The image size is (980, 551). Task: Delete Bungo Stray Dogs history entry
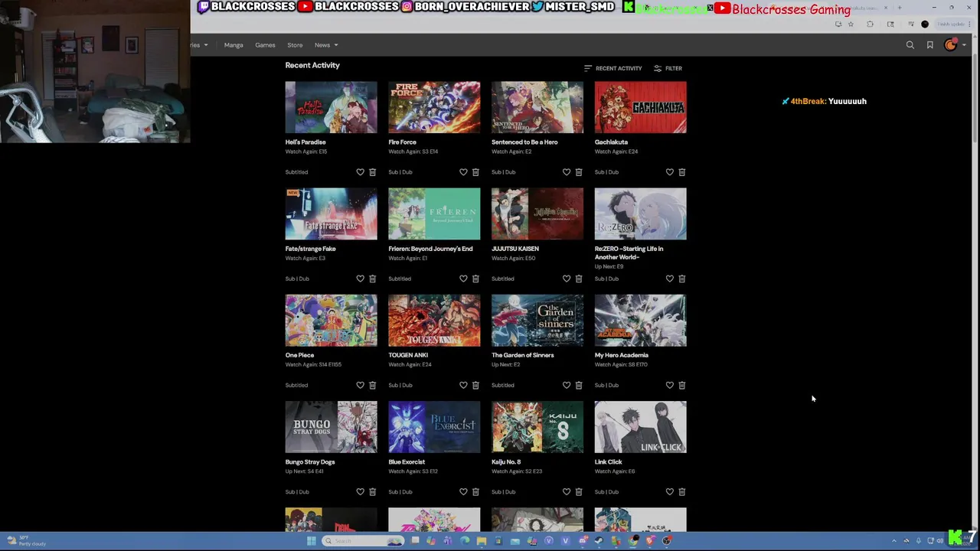tap(372, 492)
